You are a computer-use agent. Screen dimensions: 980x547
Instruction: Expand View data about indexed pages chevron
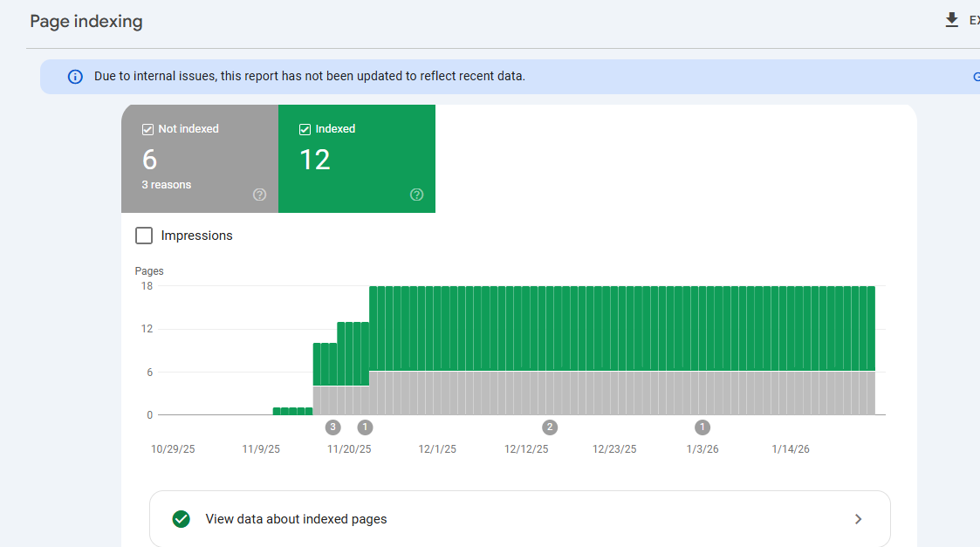coord(858,519)
